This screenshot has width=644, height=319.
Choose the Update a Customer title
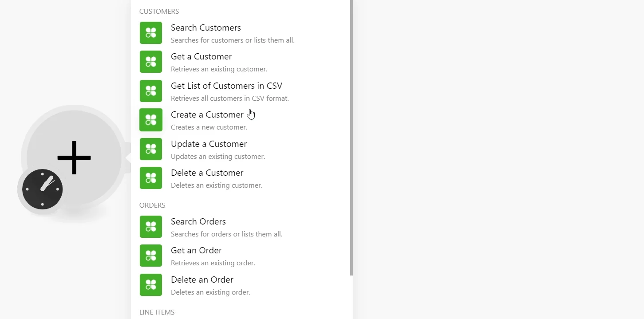209,144
